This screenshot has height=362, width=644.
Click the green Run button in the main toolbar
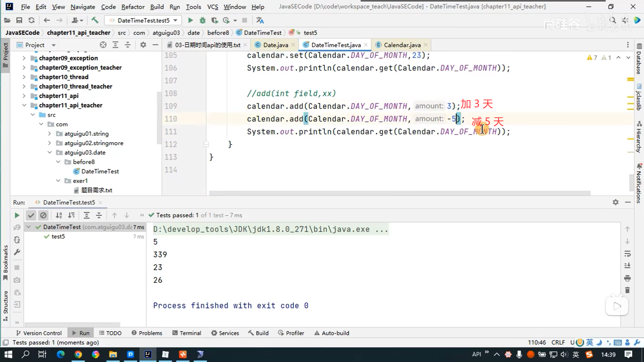click(x=190, y=20)
